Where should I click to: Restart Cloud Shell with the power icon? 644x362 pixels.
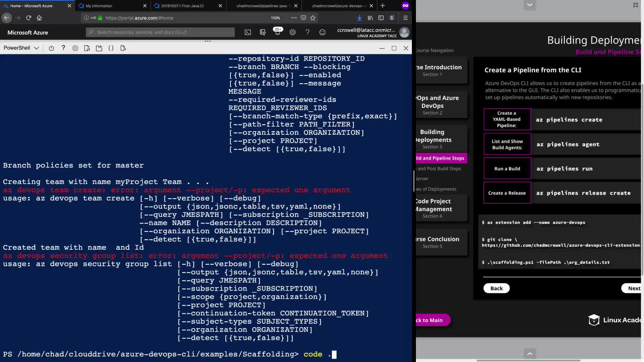point(51,48)
